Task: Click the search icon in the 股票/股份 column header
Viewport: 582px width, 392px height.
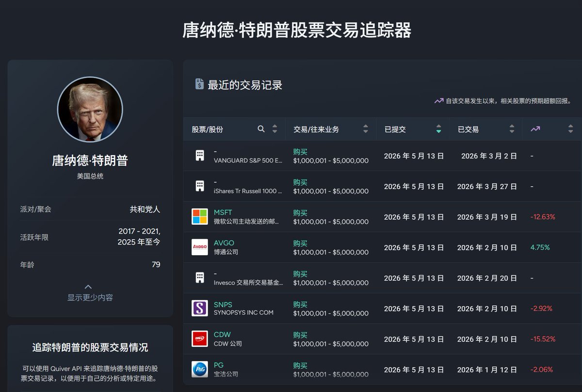Action: (x=261, y=129)
